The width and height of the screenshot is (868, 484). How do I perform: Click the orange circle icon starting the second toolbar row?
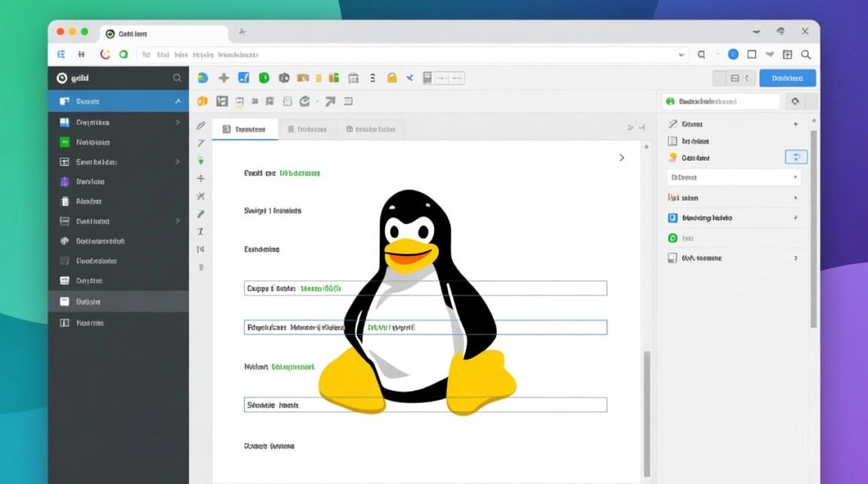point(203,101)
